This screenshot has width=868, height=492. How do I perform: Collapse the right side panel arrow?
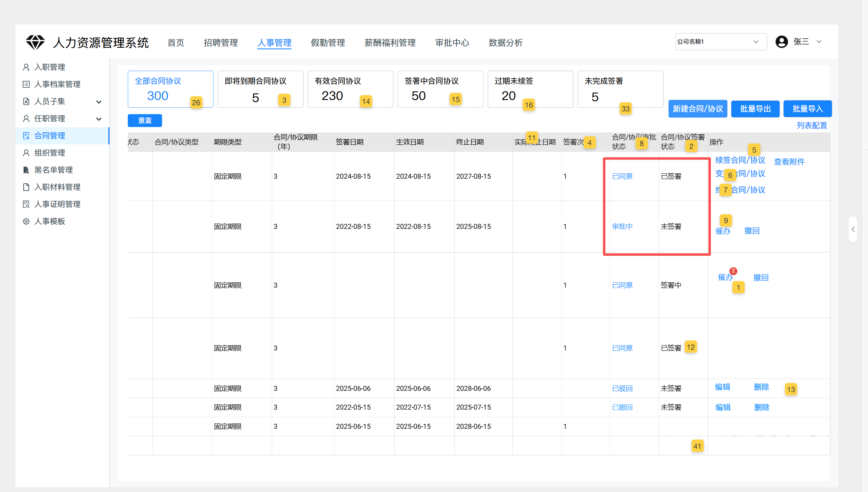pos(853,229)
